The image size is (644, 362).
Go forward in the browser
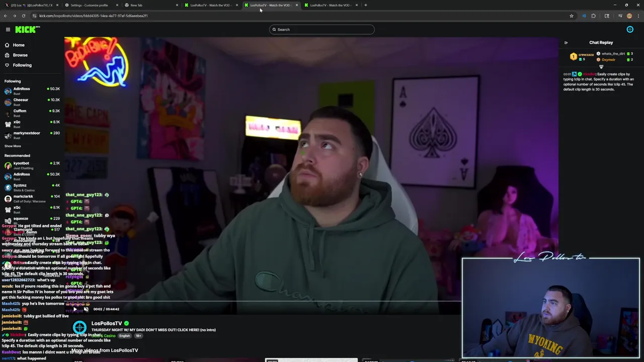click(14, 16)
